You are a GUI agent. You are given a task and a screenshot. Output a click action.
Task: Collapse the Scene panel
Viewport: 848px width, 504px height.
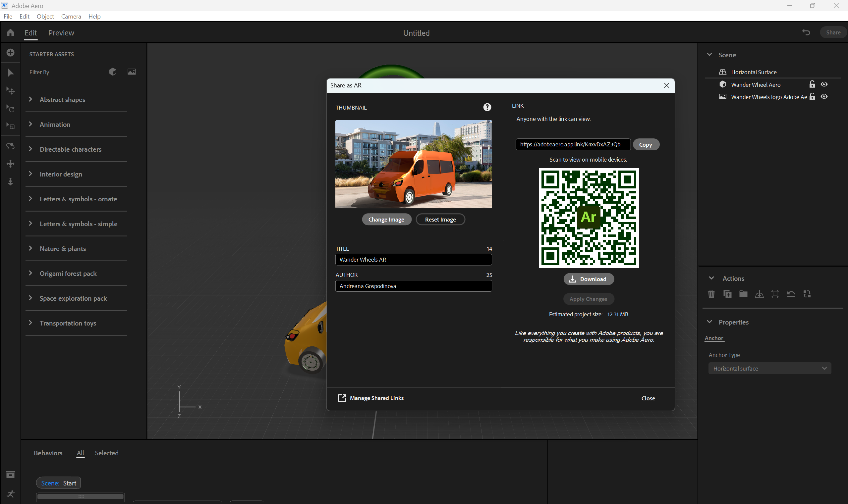pos(709,55)
